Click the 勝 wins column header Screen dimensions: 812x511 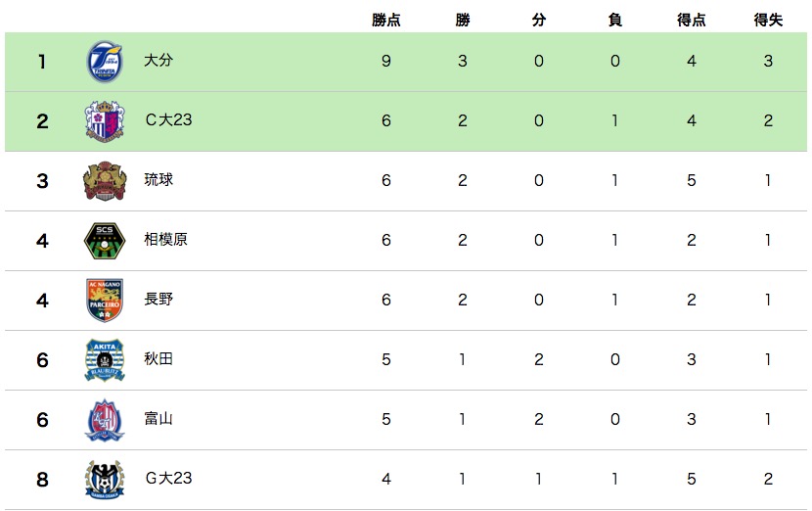463,20
